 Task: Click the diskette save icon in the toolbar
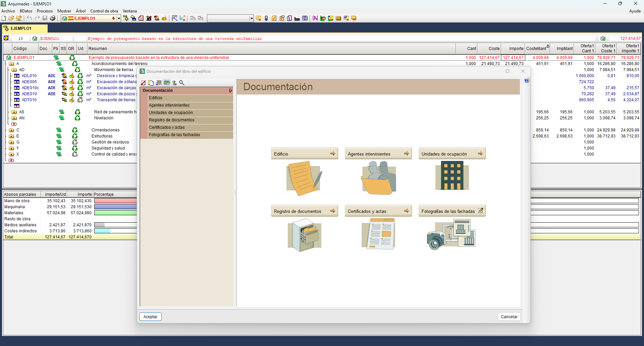click(45, 18)
